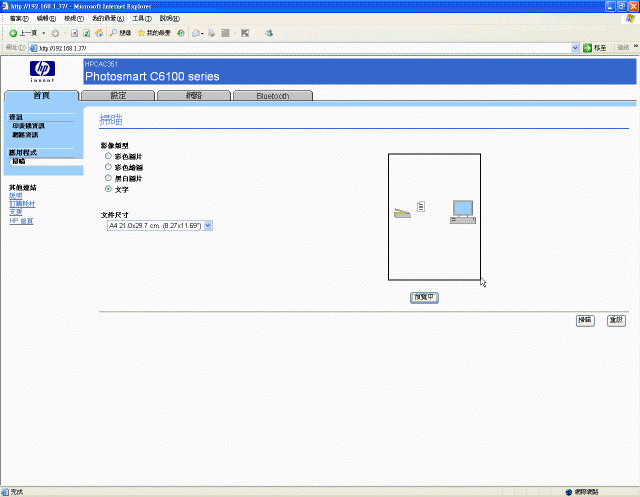
Task: Expand the address bar URL dropdown
Action: pyautogui.click(x=575, y=48)
